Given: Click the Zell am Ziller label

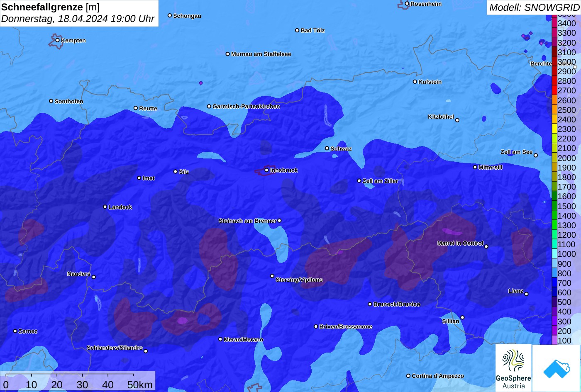Looking at the screenshot, I should tap(380, 181).
